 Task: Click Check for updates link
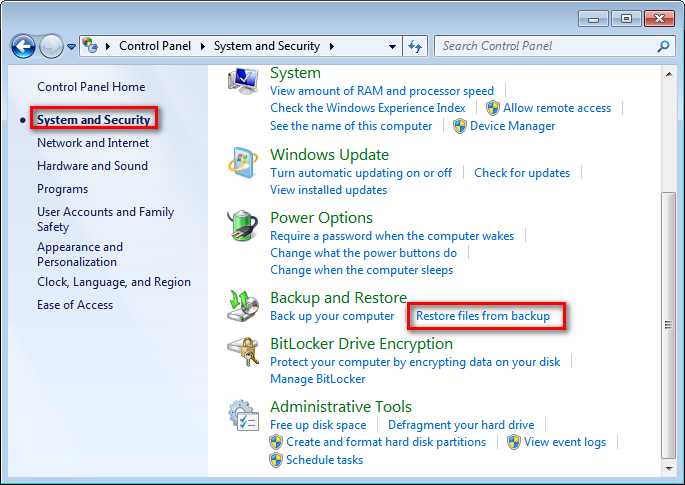click(522, 173)
